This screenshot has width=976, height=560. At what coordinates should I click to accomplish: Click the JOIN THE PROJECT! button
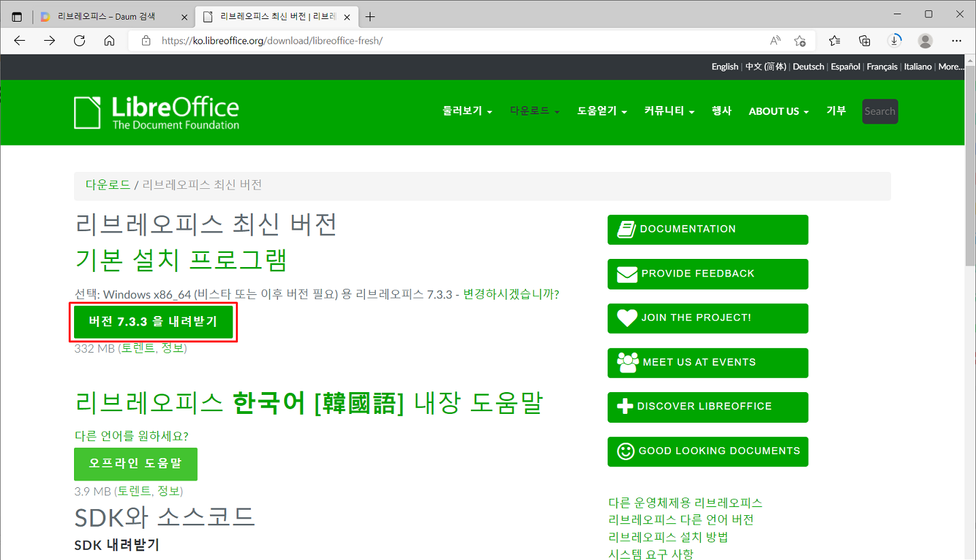(708, 318)
